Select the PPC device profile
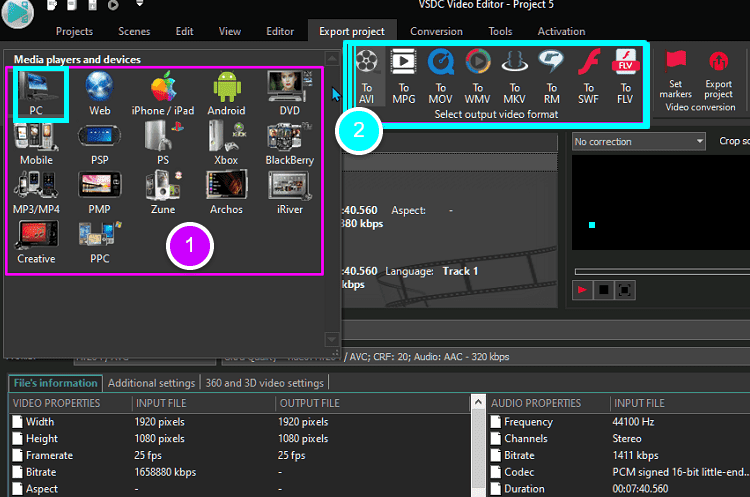750x497 pixels. (99, 243)
